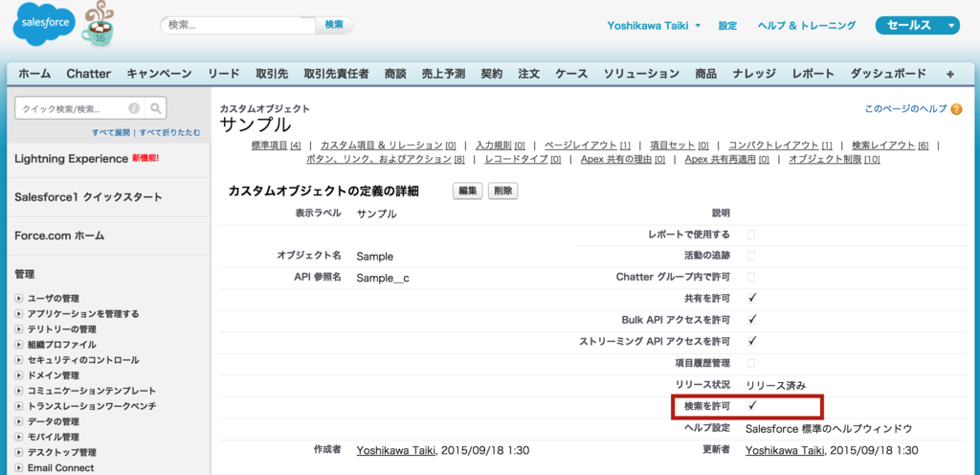Switch to the 商品 tab

tap(705, 74)
